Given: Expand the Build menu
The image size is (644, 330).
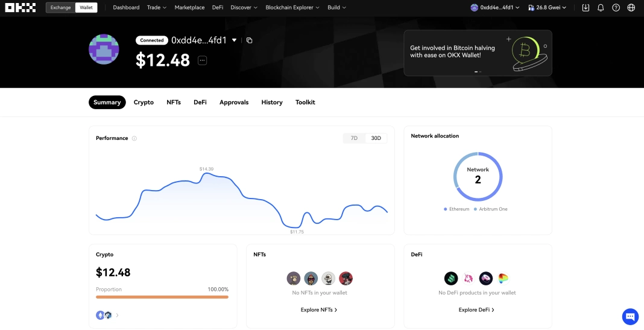Looking at the screenshot, I should coord(337,7).
